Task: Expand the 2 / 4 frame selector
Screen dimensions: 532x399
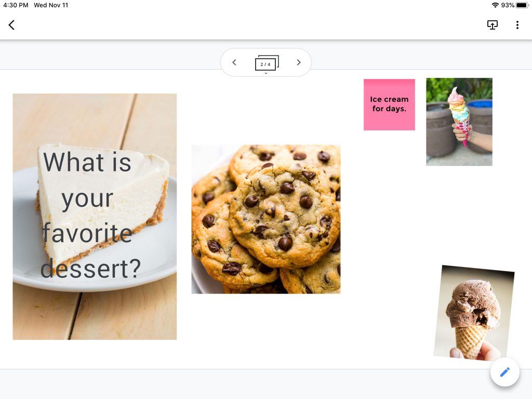Action: tap(267, 63)
